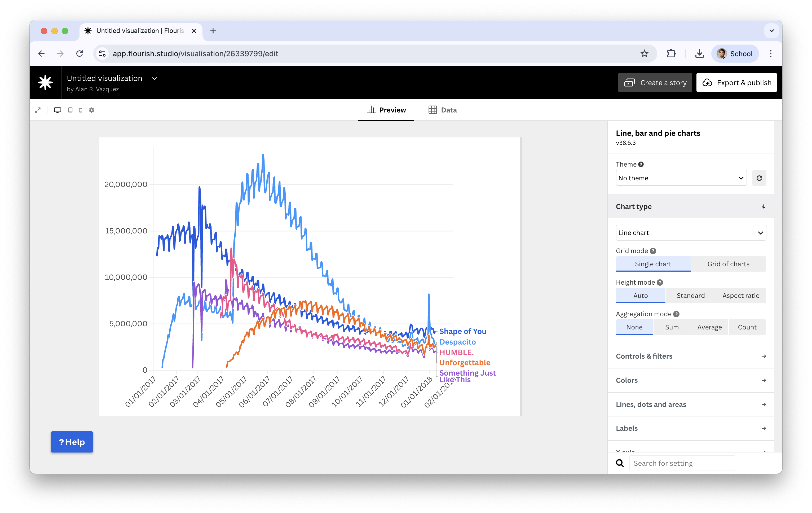Set height mode to Aspect ratio
Image resolution: width=812 pixels, height=513 pixels.
740,296
